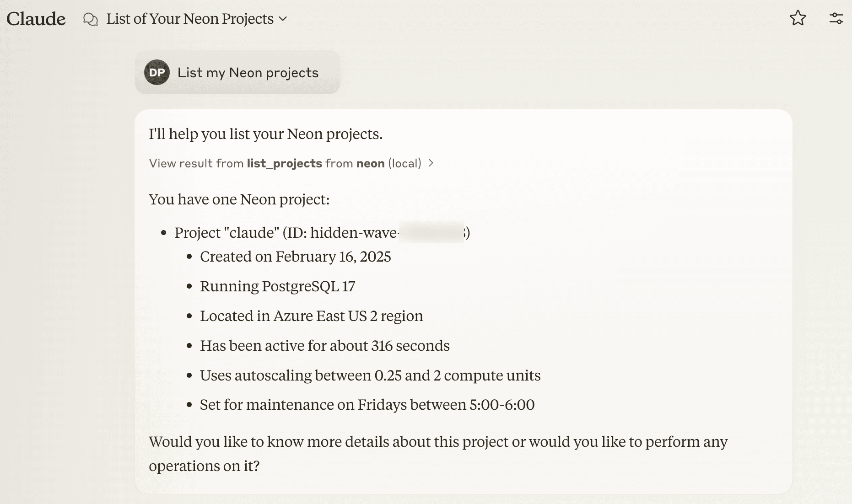Click the Claude logo
Viewport: 852px width, 504px height.
click(36, 19)
